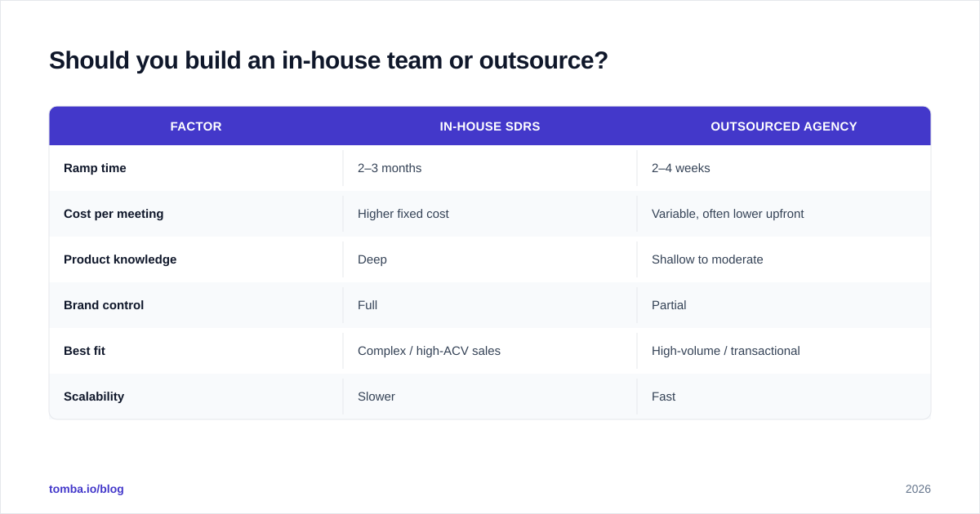Image resolution: width=980 pixels, height=514 pixels.
Task: Select the 2026 footer text
Action: coord(918,489)
